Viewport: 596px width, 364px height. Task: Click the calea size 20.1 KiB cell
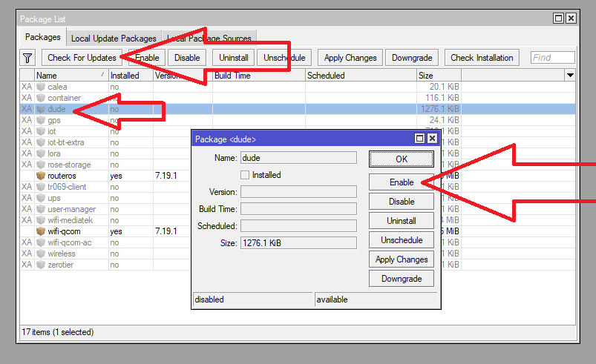(439, 87)
